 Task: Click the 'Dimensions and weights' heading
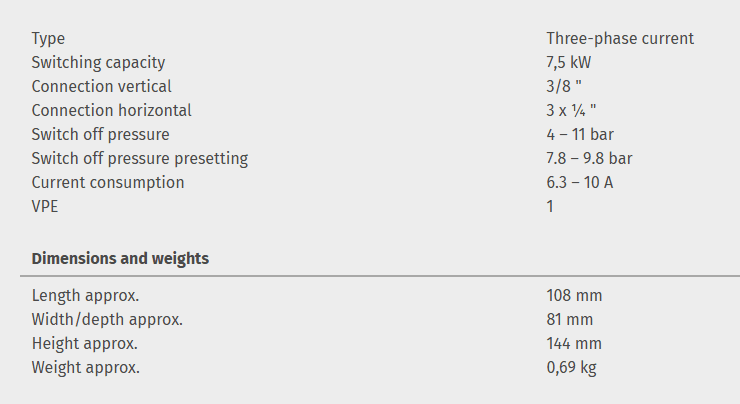[120, 258]
